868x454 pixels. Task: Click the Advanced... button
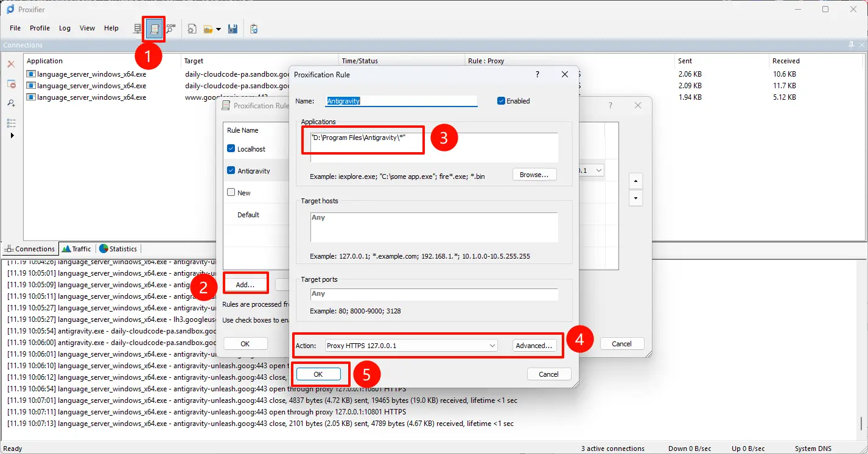tap(534, 346)
